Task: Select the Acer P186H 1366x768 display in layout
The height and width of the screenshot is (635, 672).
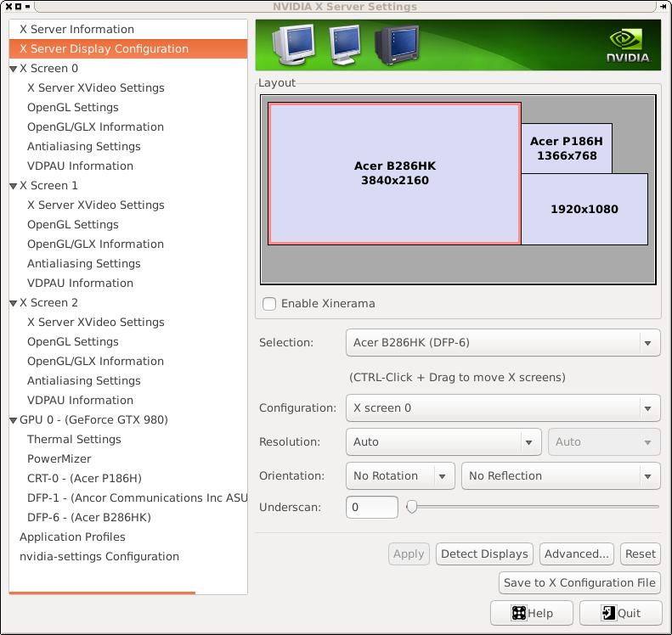Action: tap(567, 149)
